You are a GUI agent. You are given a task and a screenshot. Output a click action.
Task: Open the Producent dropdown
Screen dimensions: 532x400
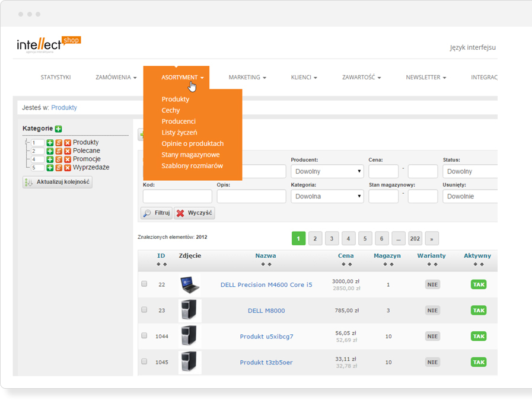click(x=327, y=171)
